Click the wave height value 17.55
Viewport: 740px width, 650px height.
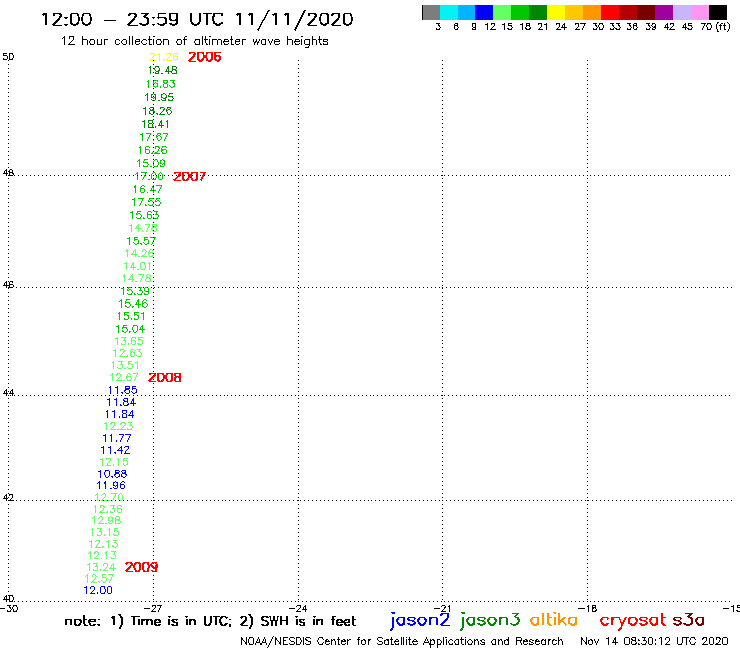point(146,202)
